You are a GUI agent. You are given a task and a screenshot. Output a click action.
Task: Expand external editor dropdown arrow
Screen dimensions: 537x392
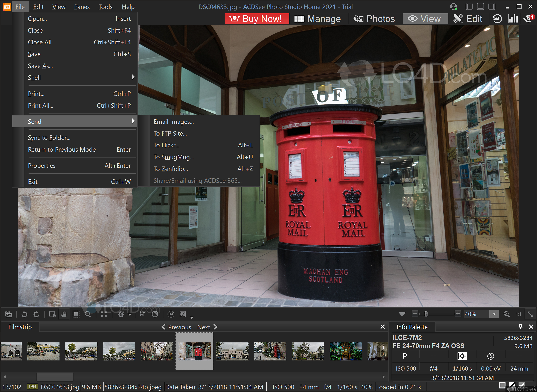(130, 315)
